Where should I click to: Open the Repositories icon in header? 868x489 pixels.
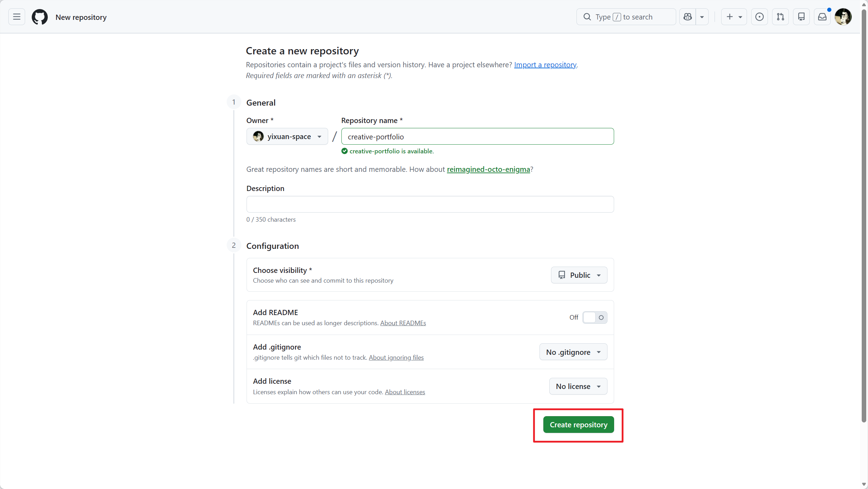[x=801, y=17]
